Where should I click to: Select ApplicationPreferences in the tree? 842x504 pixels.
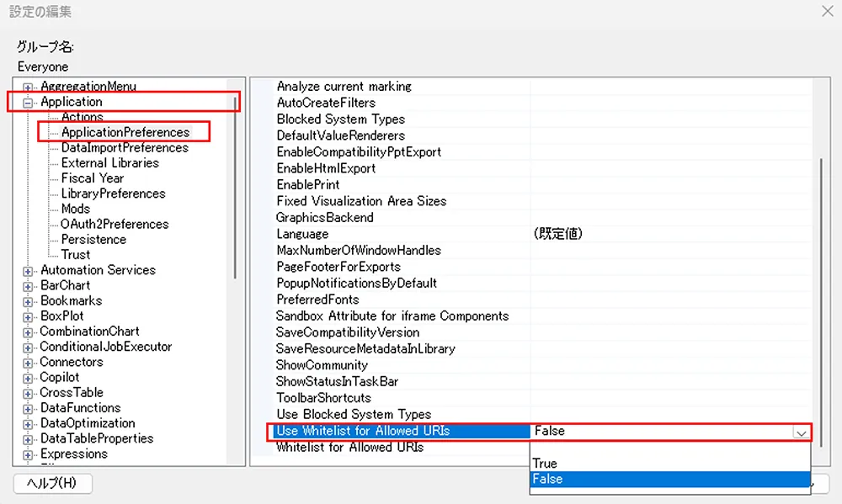pos(125,132)
